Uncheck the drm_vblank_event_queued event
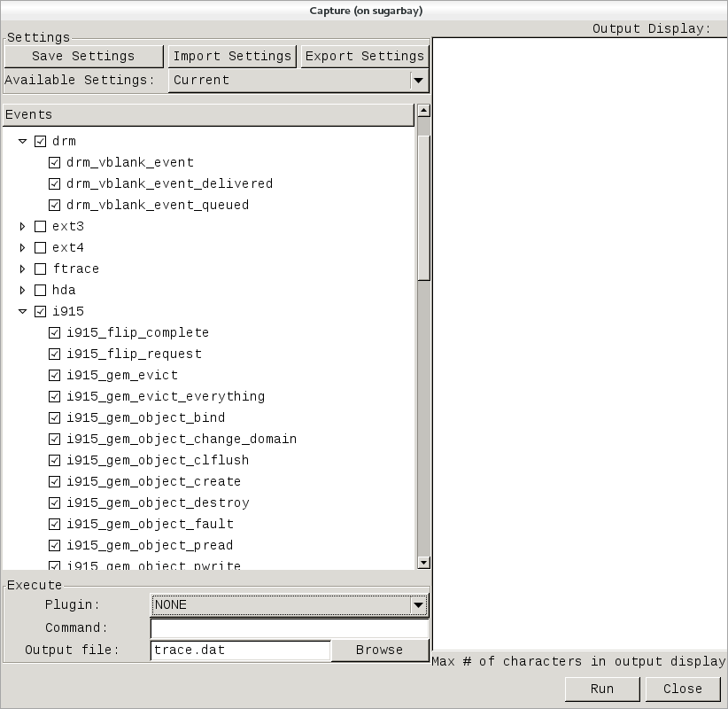728x709 pixels. pyautogui.click(x=54, y=205)
